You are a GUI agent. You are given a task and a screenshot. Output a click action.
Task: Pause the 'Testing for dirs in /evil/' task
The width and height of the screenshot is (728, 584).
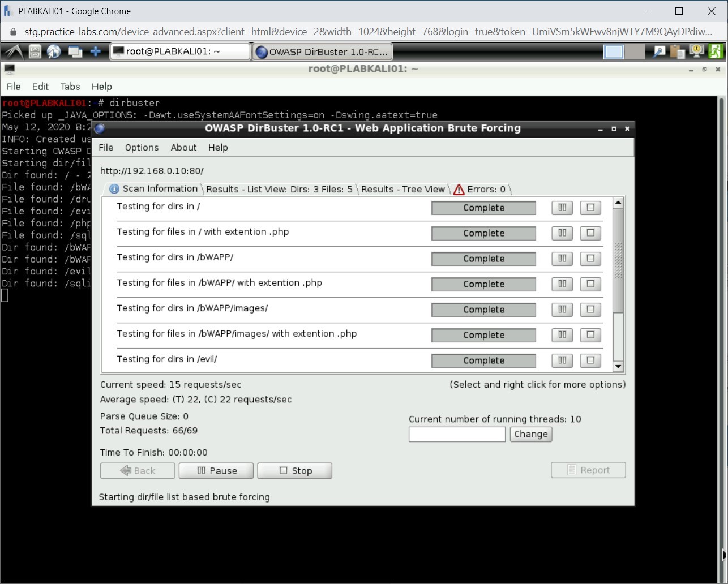pyautogui.click(x=562, y=360)
